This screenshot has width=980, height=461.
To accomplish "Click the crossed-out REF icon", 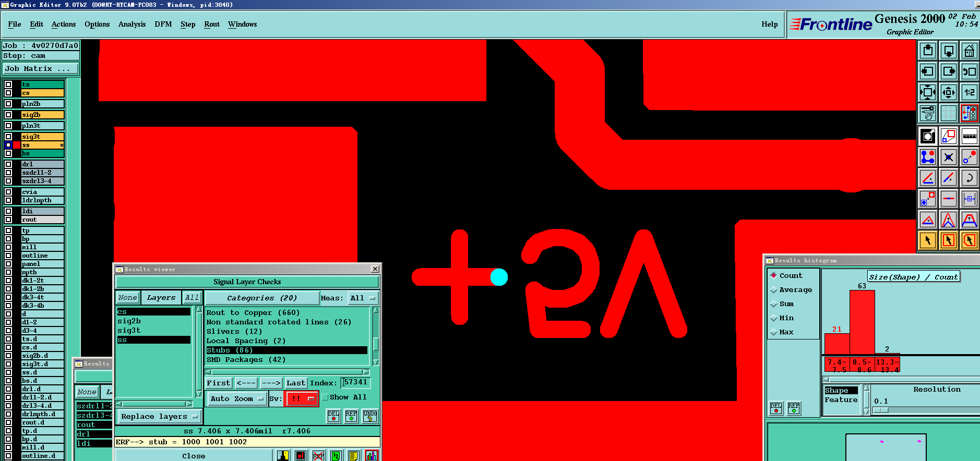I will [x=318, y=456].
